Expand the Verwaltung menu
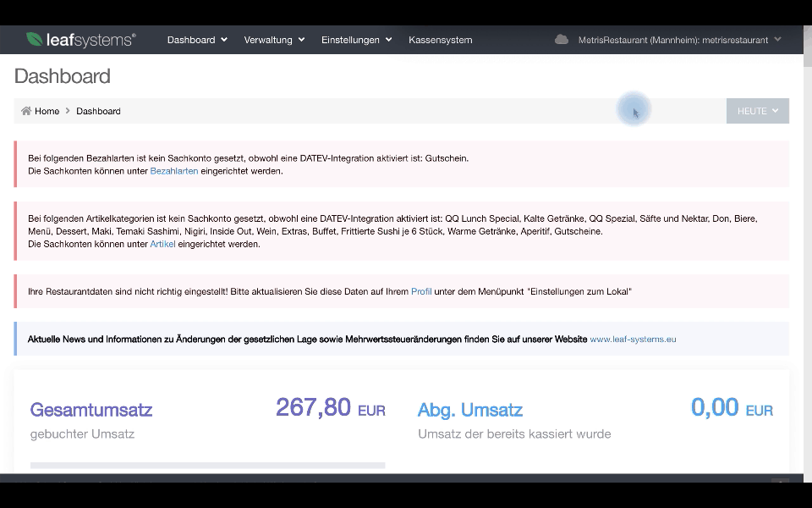 273,39
